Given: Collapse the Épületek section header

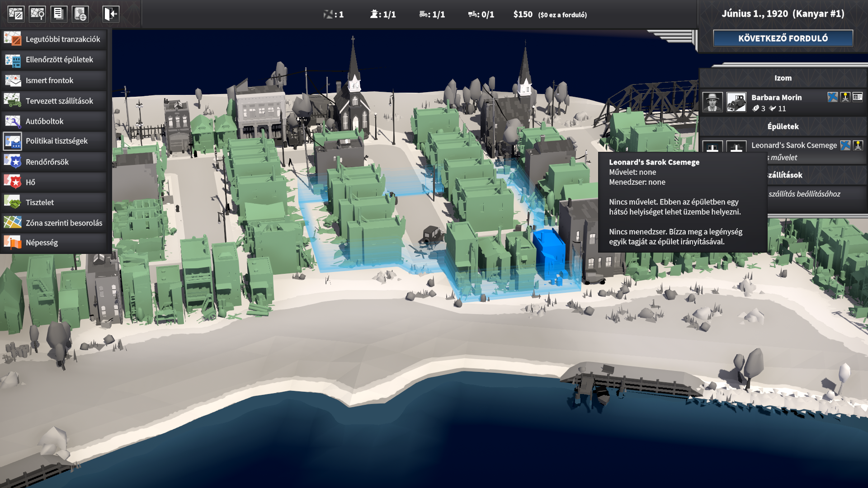Looking at the screenshot, I should point(783,127).
